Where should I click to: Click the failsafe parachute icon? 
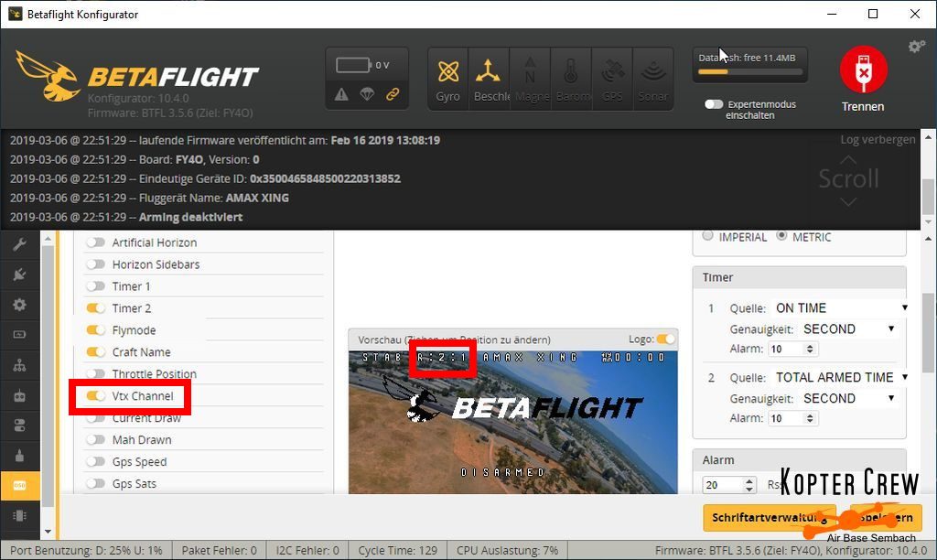(x=367, y=94)
